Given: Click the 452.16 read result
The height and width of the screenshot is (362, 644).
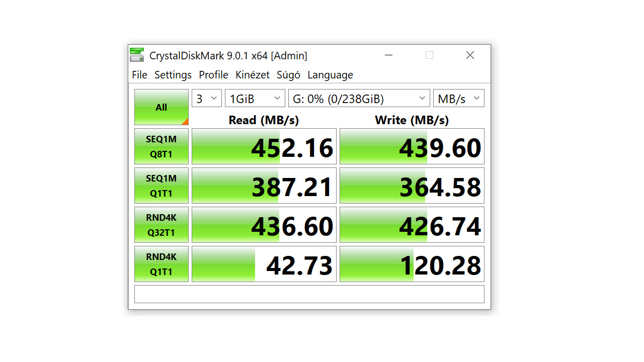Looking at the screenshot, I should point(264,146).
